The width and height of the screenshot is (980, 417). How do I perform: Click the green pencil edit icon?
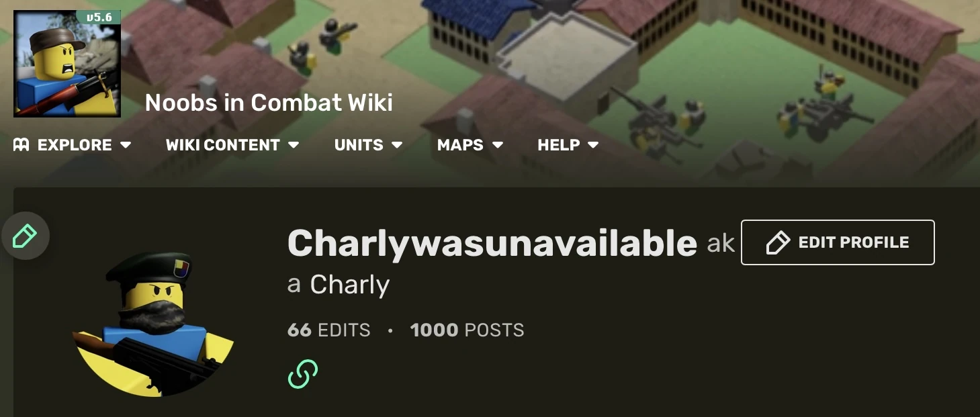click(26, 236)
